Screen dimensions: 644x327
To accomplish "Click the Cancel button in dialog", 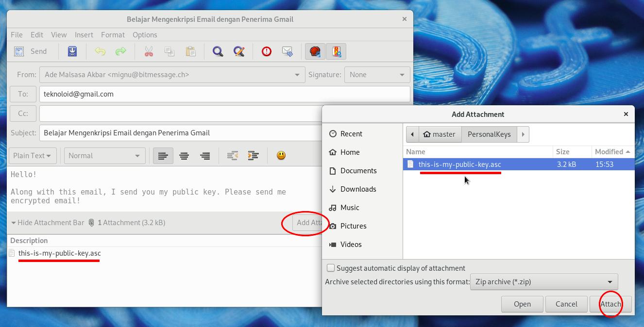I will tap(566, 304).
